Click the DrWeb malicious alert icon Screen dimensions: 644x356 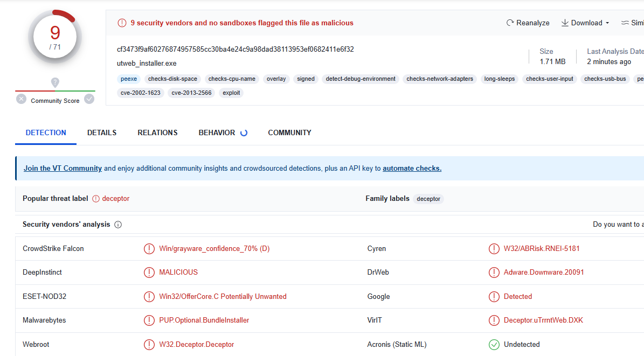click(x=494, y=273)
